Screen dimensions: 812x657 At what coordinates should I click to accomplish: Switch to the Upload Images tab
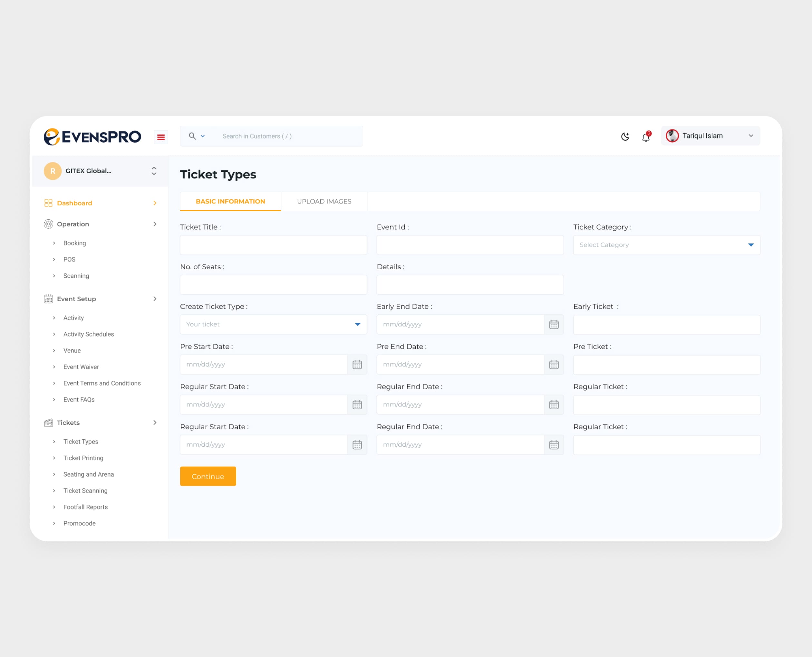324,201
